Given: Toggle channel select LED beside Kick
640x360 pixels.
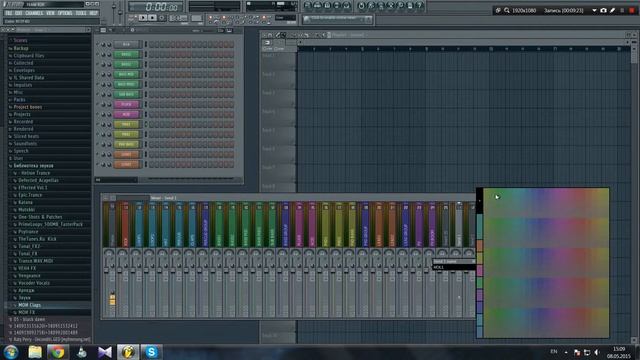Looking at the screenshot, I should click(146, 44).
